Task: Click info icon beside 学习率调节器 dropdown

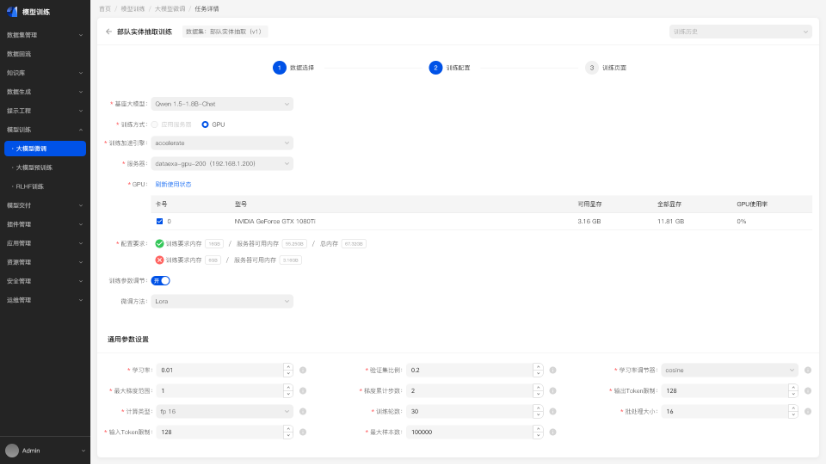Action: coord(805,369)
